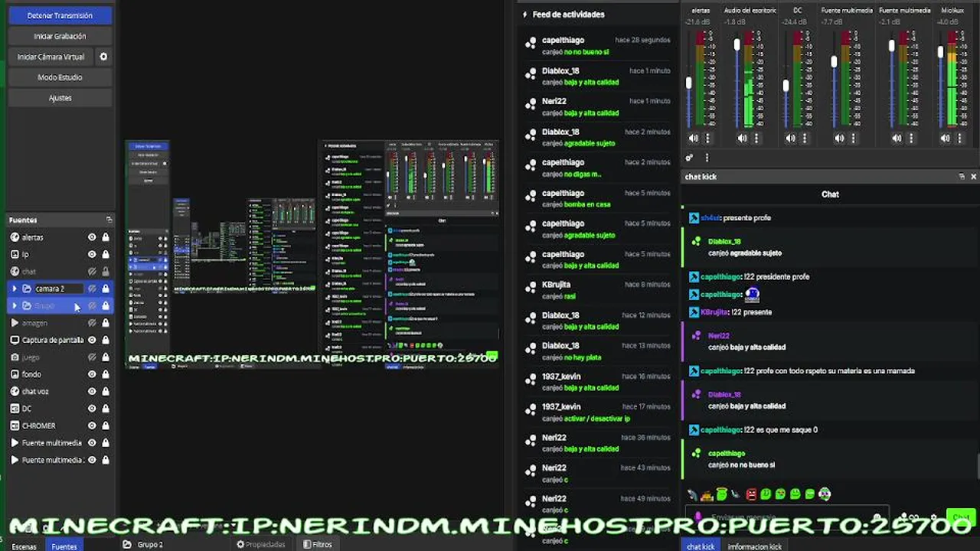980x551 pixels.
Task: Mute Audio del escritorio channel
Action: tap(742, 139)
